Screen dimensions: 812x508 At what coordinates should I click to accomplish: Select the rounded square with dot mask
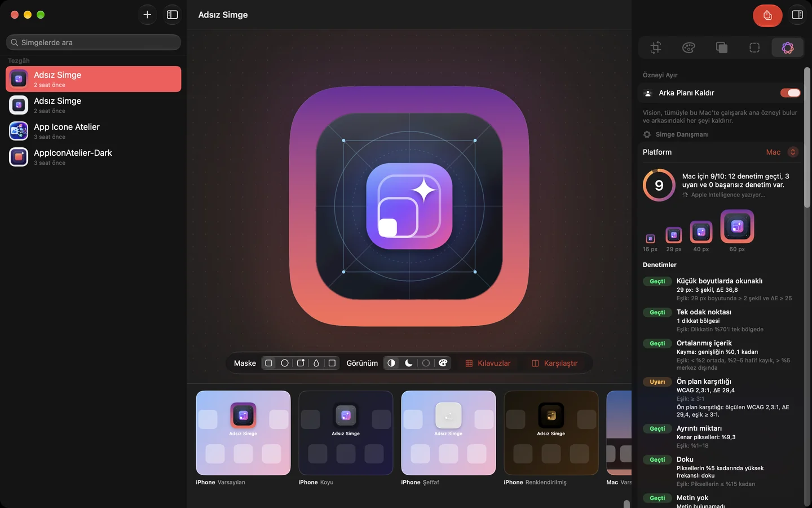click(x=301, y=363)
